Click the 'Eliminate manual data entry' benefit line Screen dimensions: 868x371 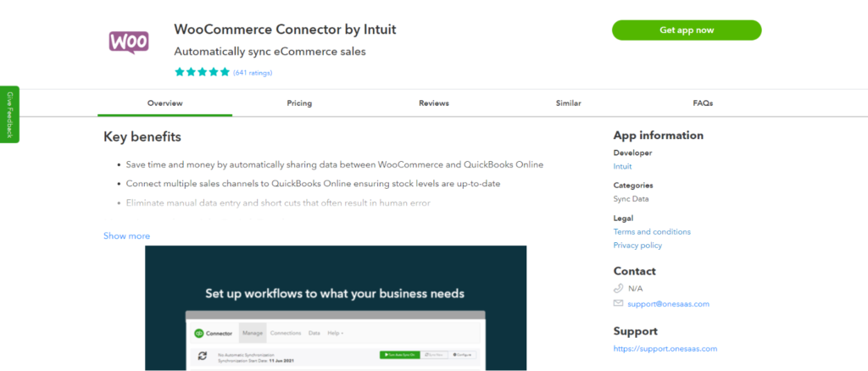[x=278, y=203]
